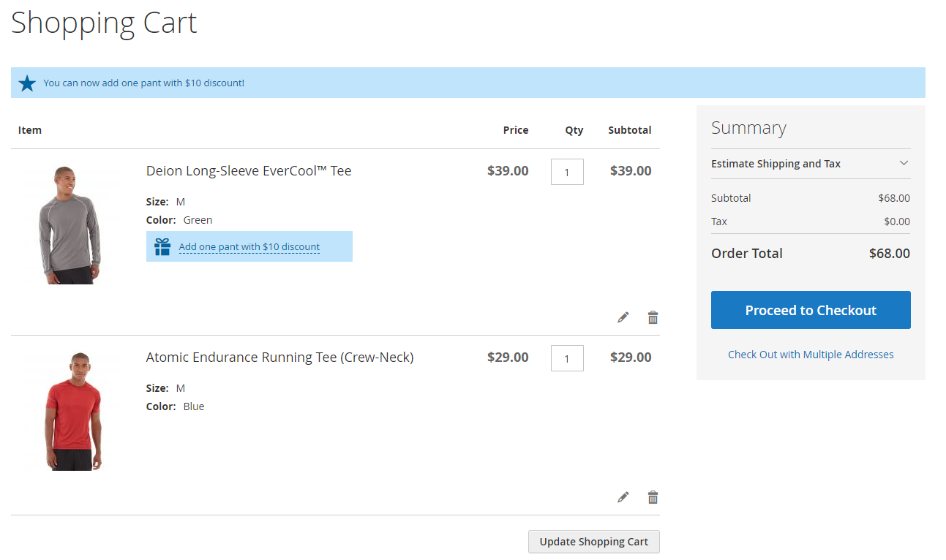Click the gray Deion tee product image
The height and width of the screenshot is (560, 946).
pyautogui.click(x=68, y=225)
